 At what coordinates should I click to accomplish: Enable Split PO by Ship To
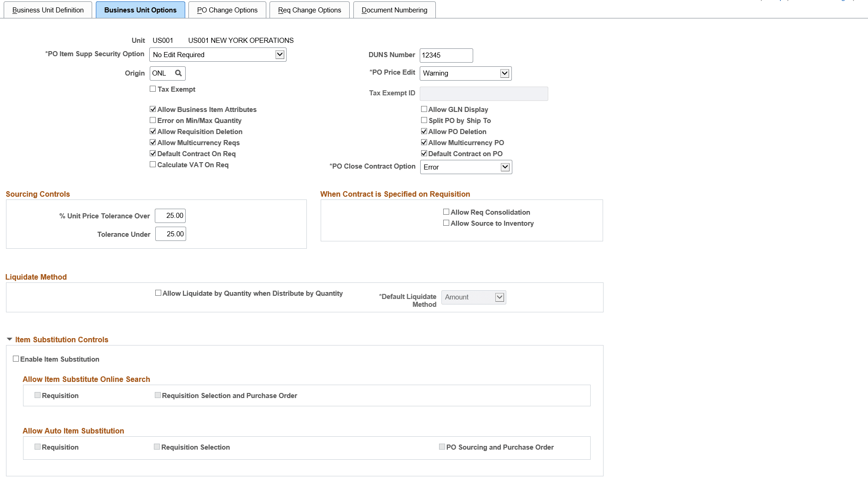click(424, 120)
